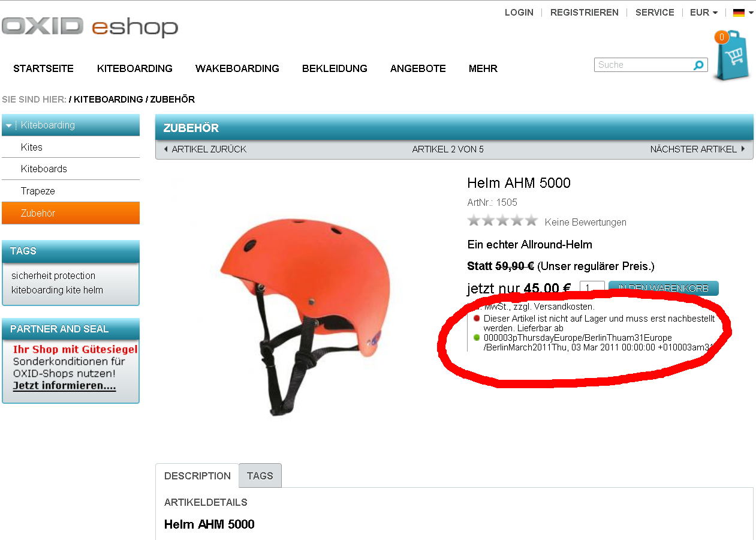756x540 pixels.
Task: Click the In den Warenkorb button
Action: coord(664,289)
